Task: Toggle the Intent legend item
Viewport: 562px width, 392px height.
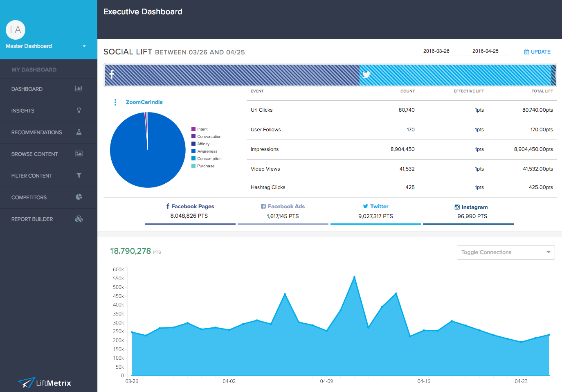Action: click(202, 129)
